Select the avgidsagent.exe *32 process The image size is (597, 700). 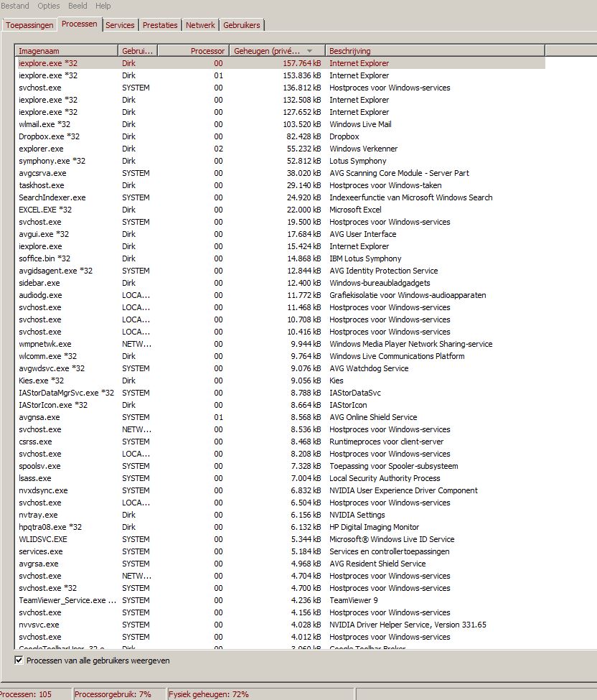pos(281,271)
